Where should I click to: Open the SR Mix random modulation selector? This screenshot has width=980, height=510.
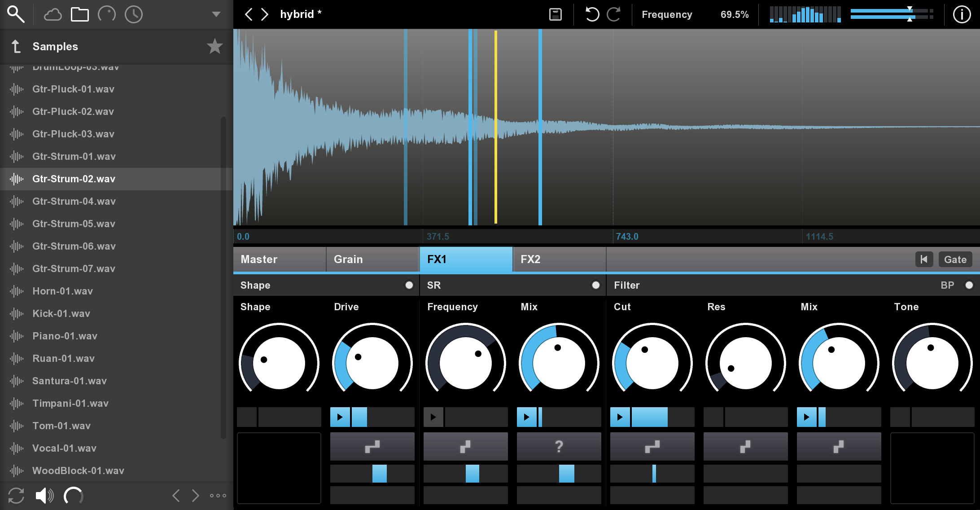[x=559, y=446]
